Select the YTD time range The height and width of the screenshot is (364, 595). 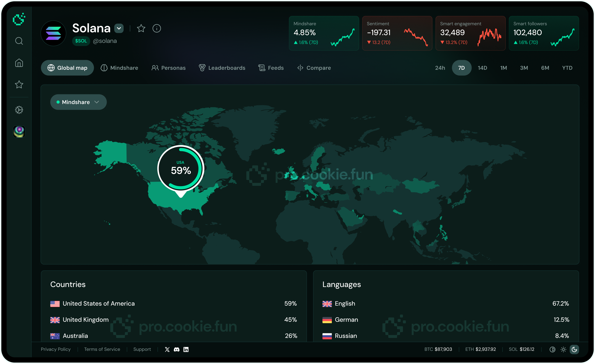(567, 68)
